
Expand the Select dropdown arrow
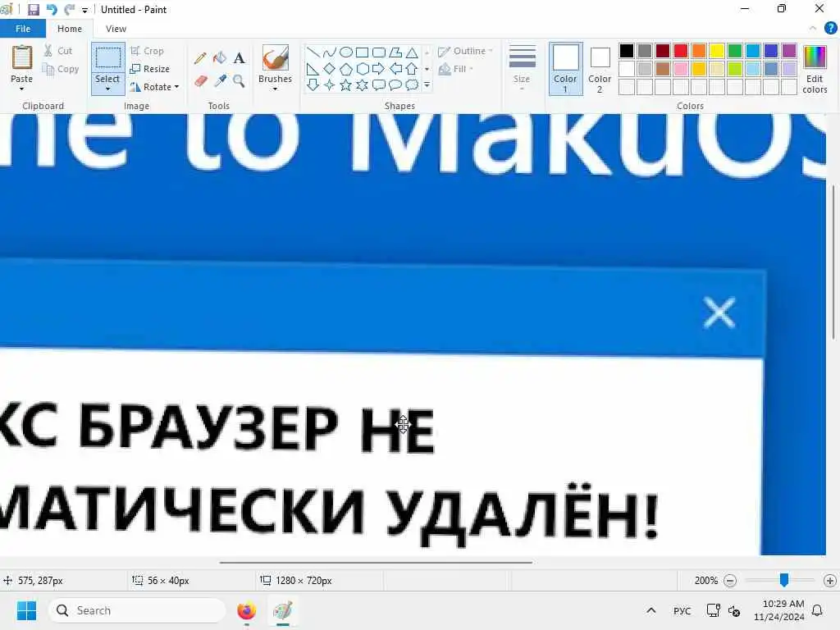107,89
